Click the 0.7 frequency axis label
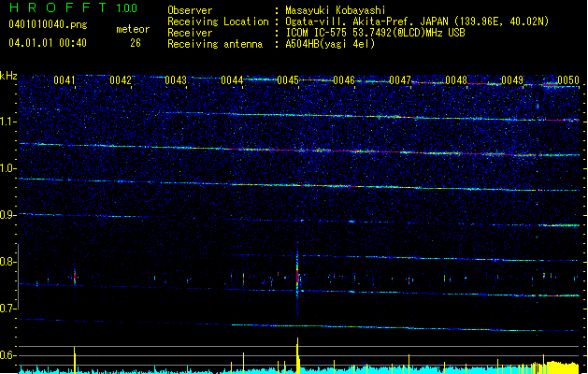Image resolution: width=588 pixels, height=374 pixels. pos(8,309)
